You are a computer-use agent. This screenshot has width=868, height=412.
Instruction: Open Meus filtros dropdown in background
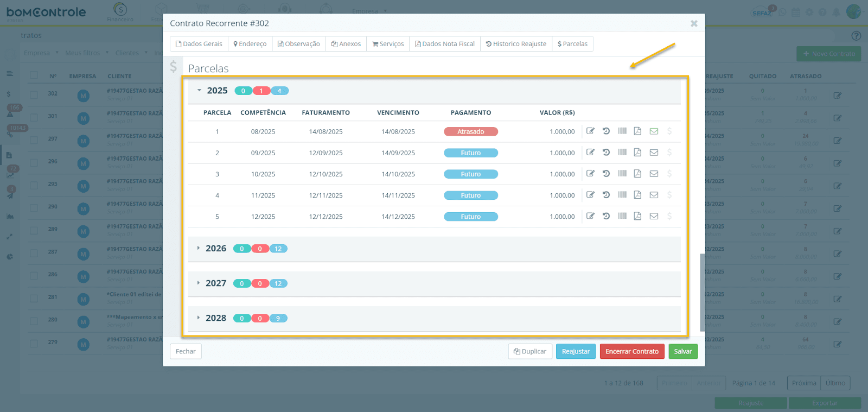[x=87, y=53]
